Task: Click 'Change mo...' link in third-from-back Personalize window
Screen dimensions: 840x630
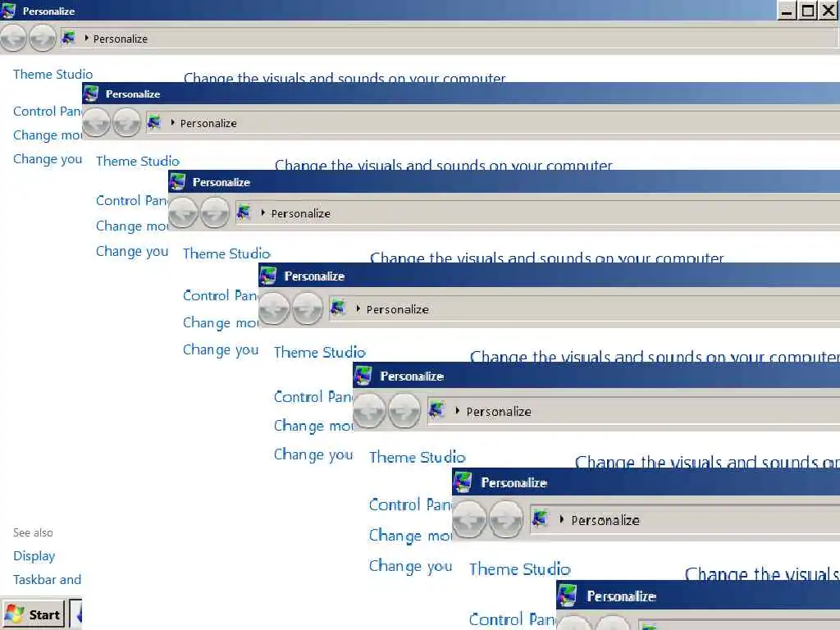Action: click(x=220, y=322)
